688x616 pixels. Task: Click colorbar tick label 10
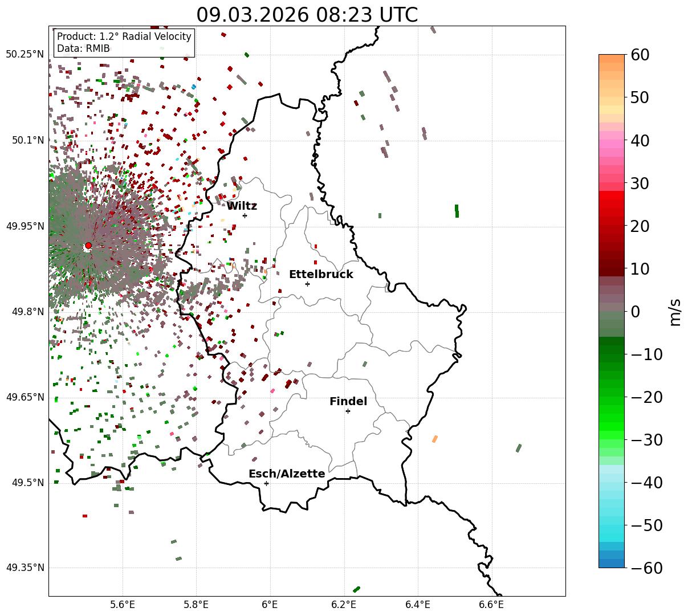[640, 268]
